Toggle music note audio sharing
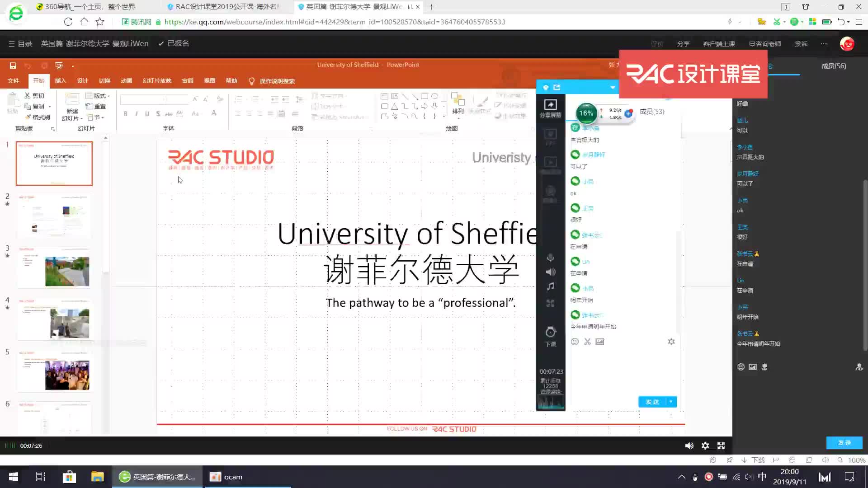This screenshot has width=868, height=488. [550, 286]
